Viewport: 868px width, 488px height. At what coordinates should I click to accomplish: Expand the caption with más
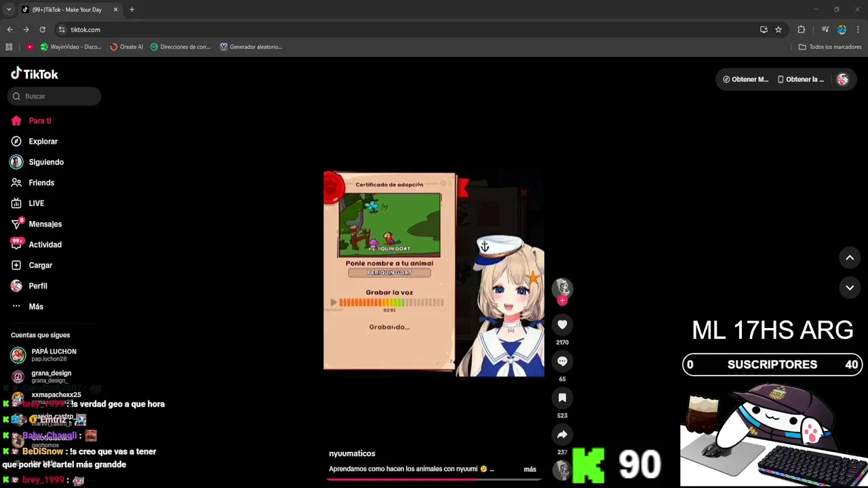tap(530, 469)
